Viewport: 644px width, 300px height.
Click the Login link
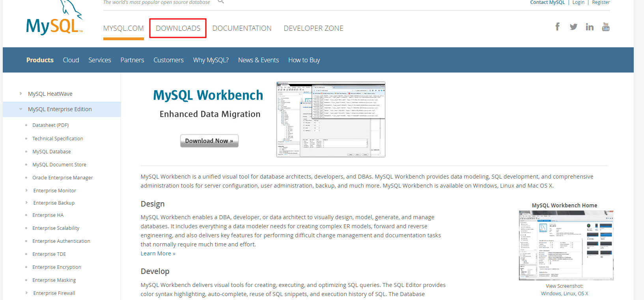coord(579,2)
